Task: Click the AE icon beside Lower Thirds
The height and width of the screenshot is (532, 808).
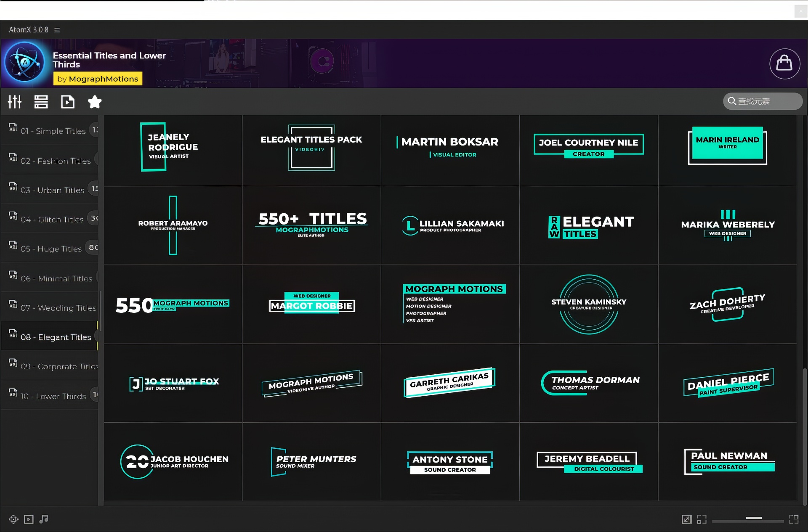Action: coord(13,392)
